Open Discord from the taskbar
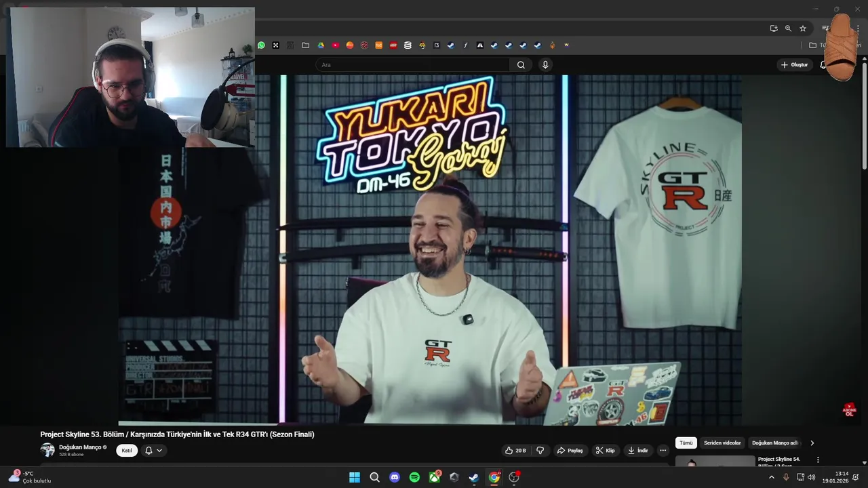Screen dimensions: 868x488 pos(395,477)
